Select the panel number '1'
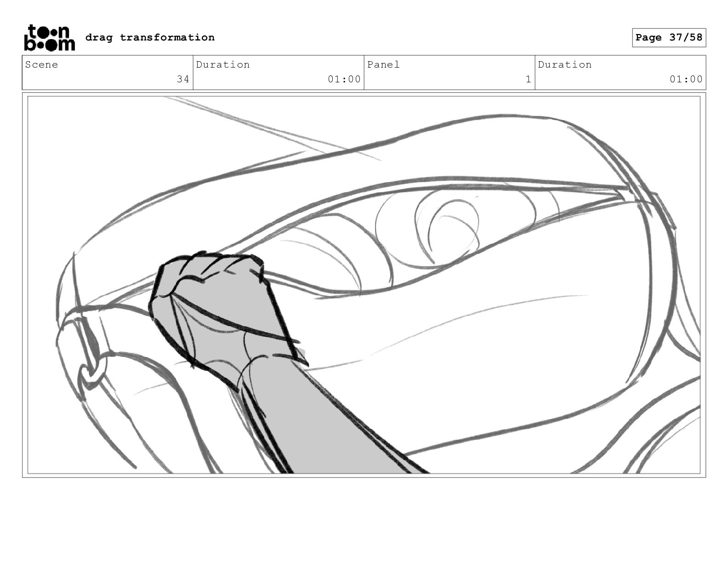This screenshot has height=563, width=728. [529, 79]
